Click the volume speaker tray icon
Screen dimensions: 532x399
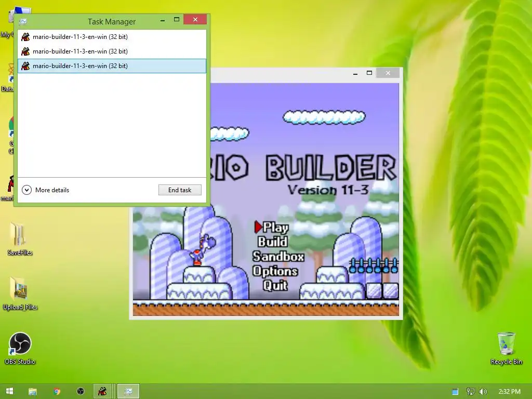[483, 392]
